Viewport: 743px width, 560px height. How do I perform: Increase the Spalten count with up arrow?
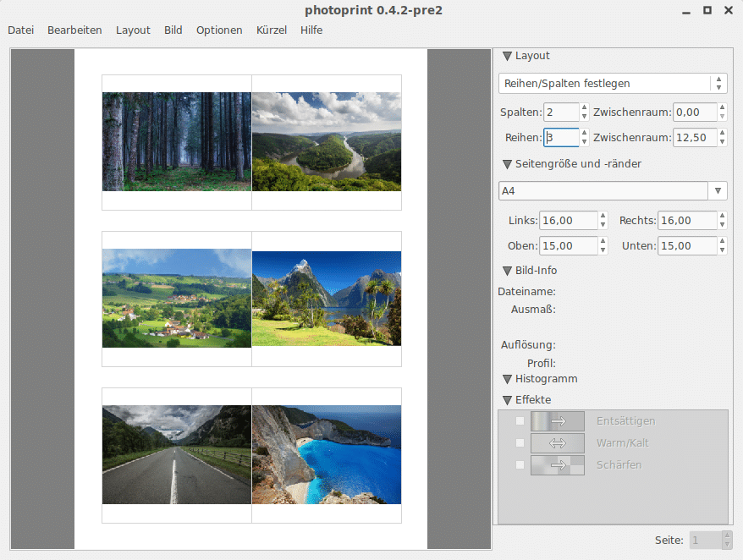[x=584, y=108]
